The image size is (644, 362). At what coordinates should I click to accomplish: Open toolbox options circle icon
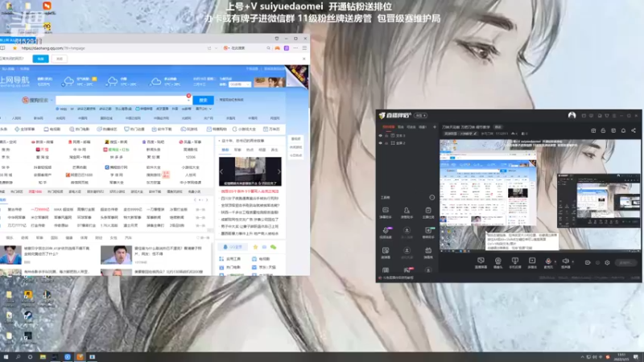point(431,197)
